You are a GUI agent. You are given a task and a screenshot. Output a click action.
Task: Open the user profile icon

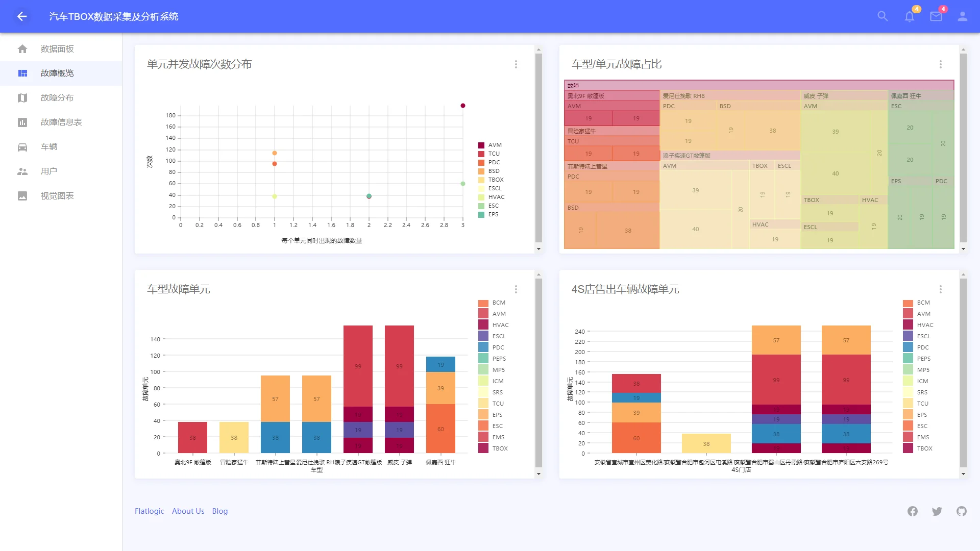click(x=963, y=16)
